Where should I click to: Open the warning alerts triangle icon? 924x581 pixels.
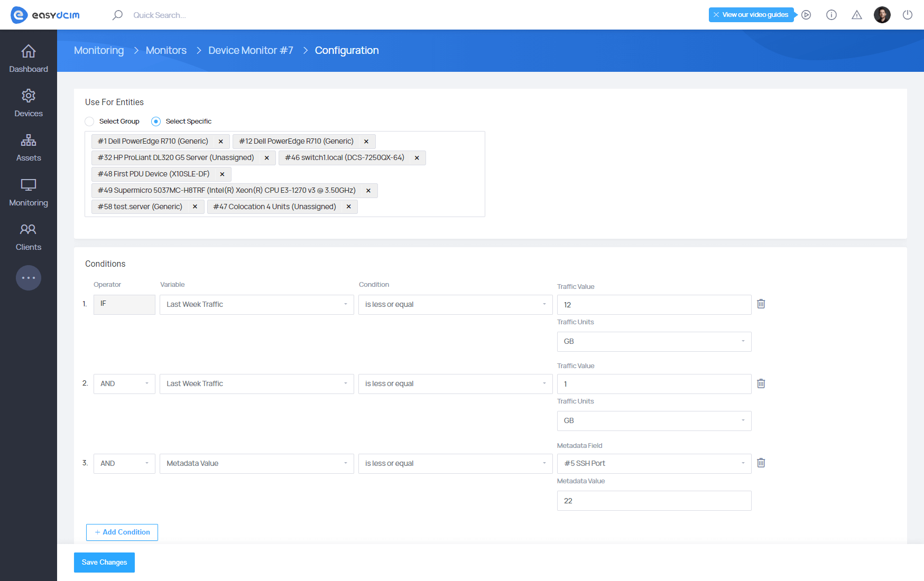coord(857,15)
